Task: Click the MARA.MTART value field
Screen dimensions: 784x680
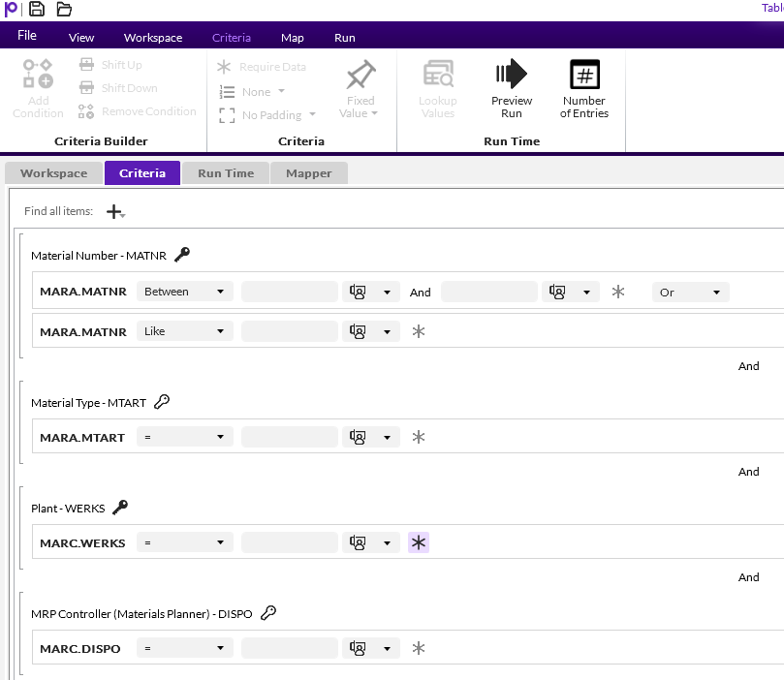Action: point(290,437)
